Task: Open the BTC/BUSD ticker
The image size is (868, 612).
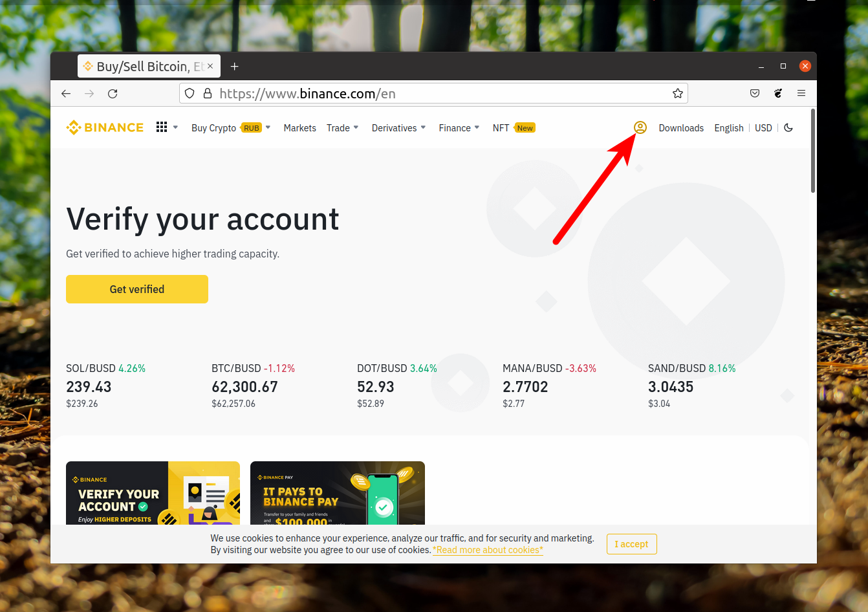Action: coord(254,385)
